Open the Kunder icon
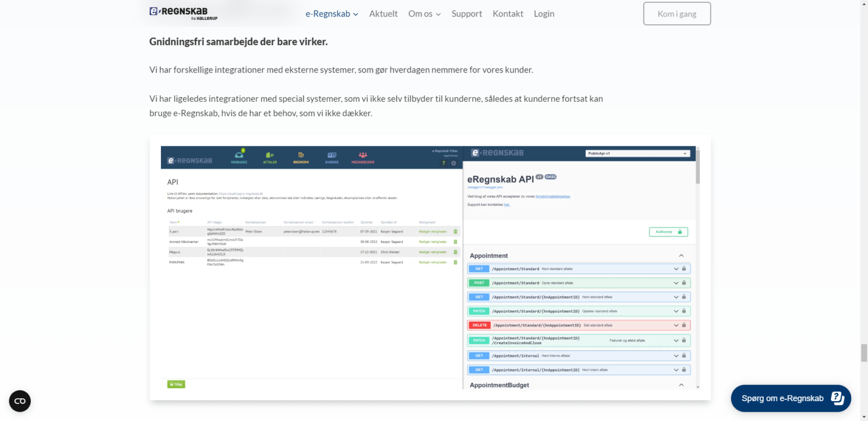 [x=332, y=156]
